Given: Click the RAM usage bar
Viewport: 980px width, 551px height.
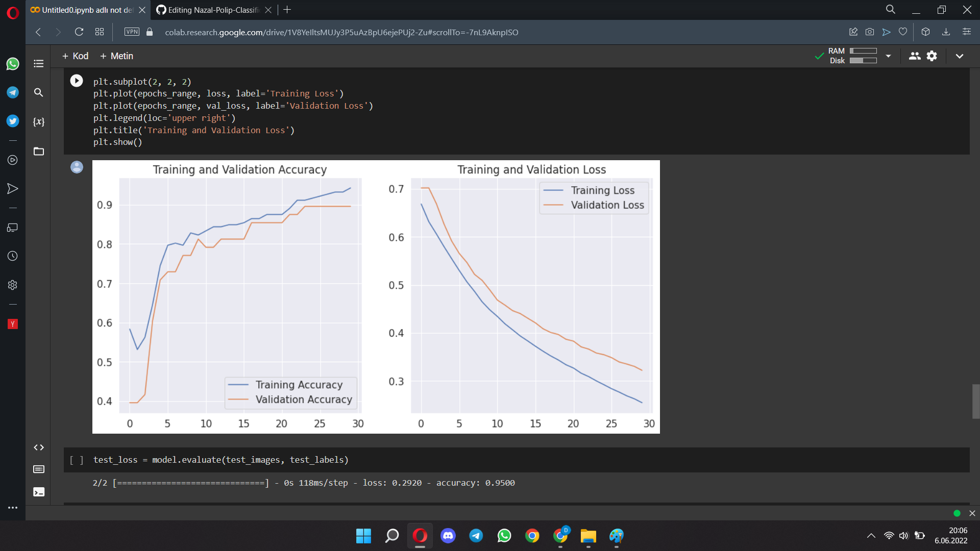Looking at the screenshot, I should [863, 51].
